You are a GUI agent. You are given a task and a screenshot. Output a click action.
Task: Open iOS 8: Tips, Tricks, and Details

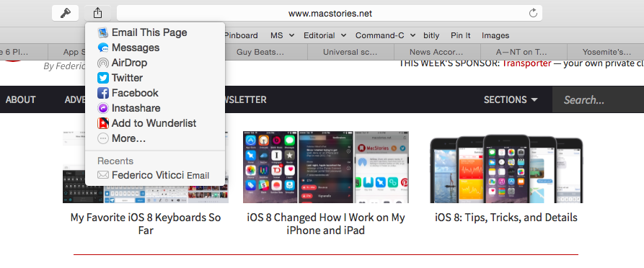pyautogui.click(x=506, y=218)
